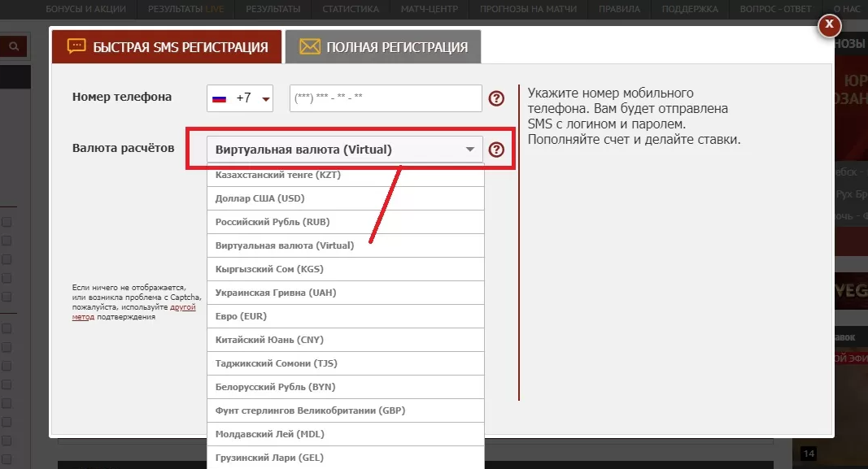This screenshot has width=868, height=469.
Task: Open the country code +7 flag dropdown
Action: point(240,98)
